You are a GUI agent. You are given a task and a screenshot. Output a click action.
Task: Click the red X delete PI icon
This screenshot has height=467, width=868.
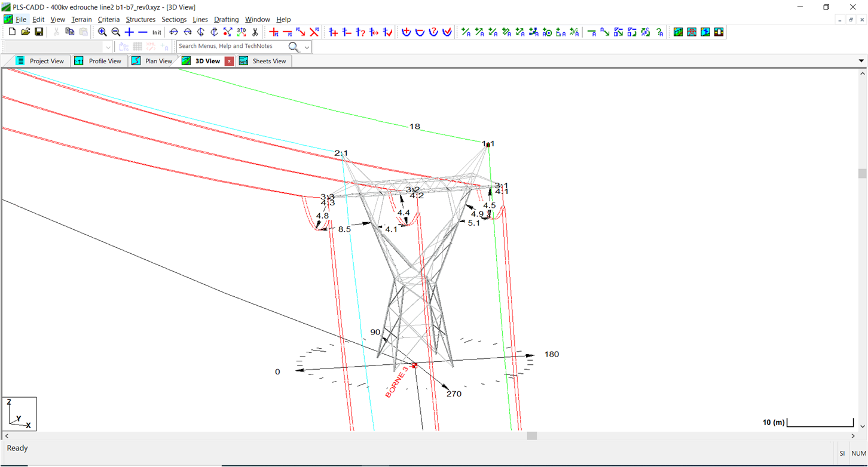(x=314, y=32)
